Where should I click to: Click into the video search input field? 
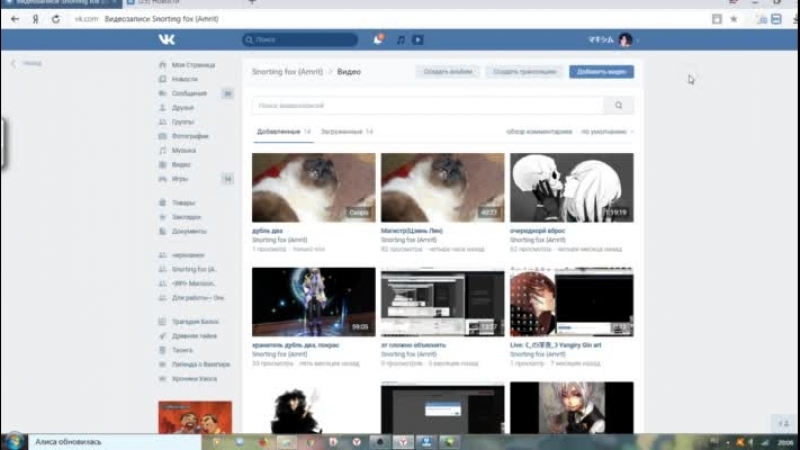[428, 105]
